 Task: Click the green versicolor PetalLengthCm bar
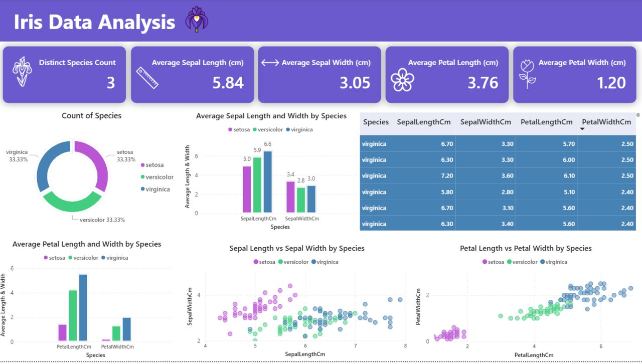point(73,316)
